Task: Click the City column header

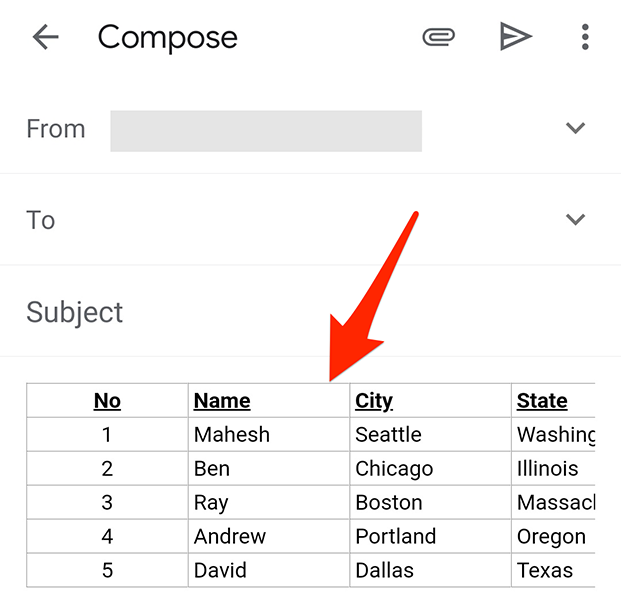Action: pyautogui.click(x=374, y=401)
